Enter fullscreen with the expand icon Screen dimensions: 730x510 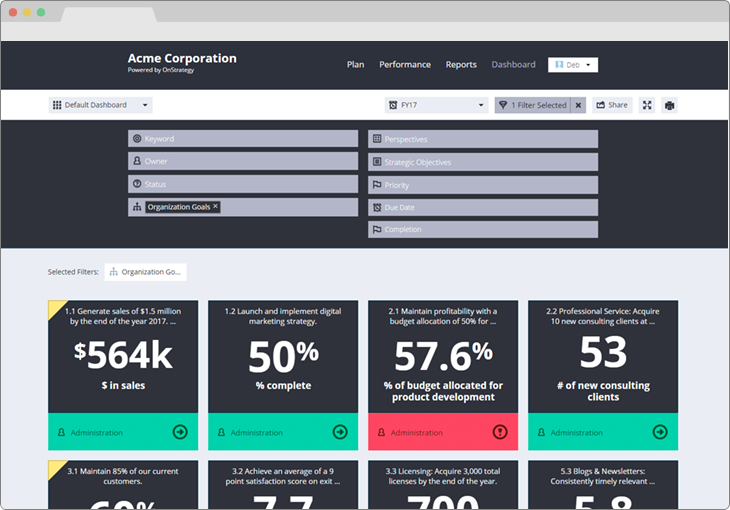[647, 105]
